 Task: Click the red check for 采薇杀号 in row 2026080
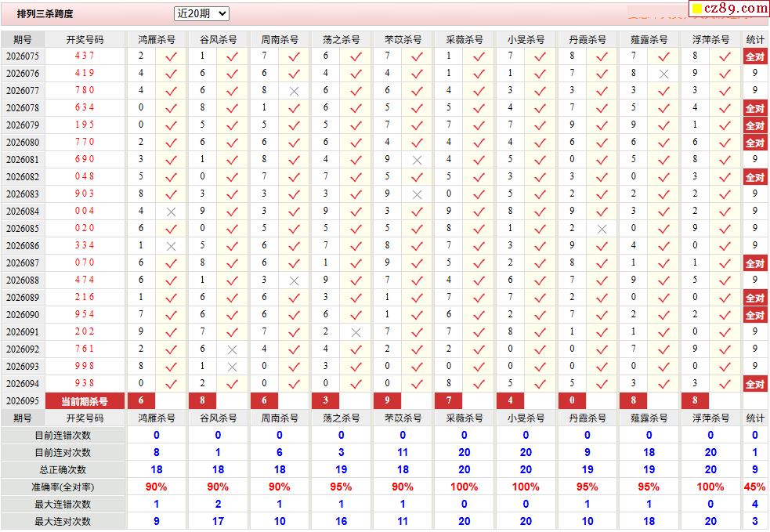click(x=479, y=143)
